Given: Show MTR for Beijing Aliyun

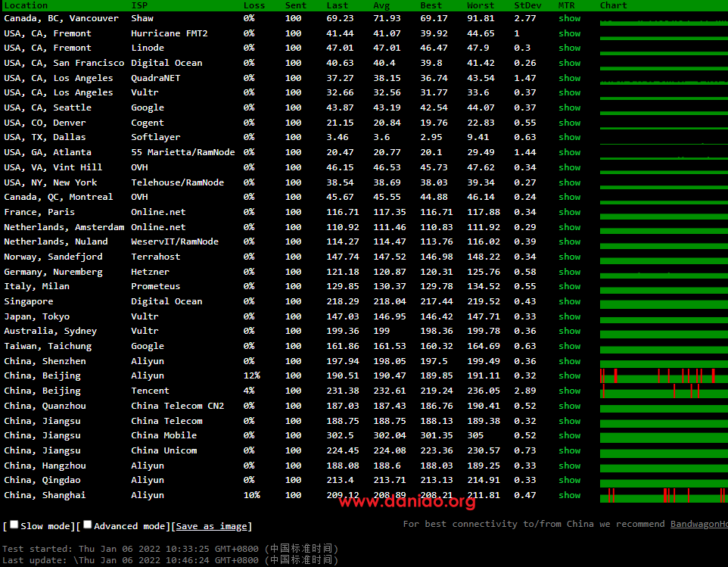Looking at the screenshot, I should (x=569, y=375).
